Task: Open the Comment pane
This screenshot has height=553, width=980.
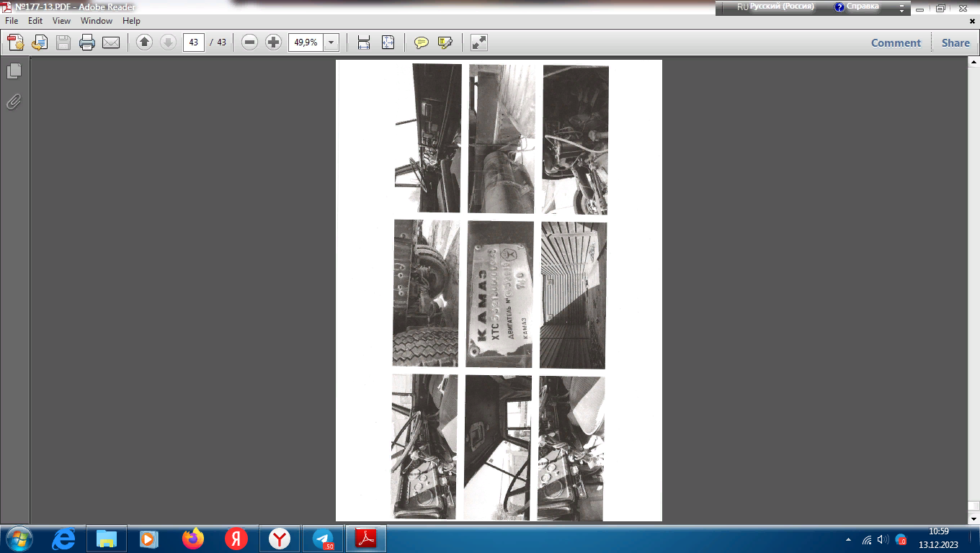Action: point(896,42)
